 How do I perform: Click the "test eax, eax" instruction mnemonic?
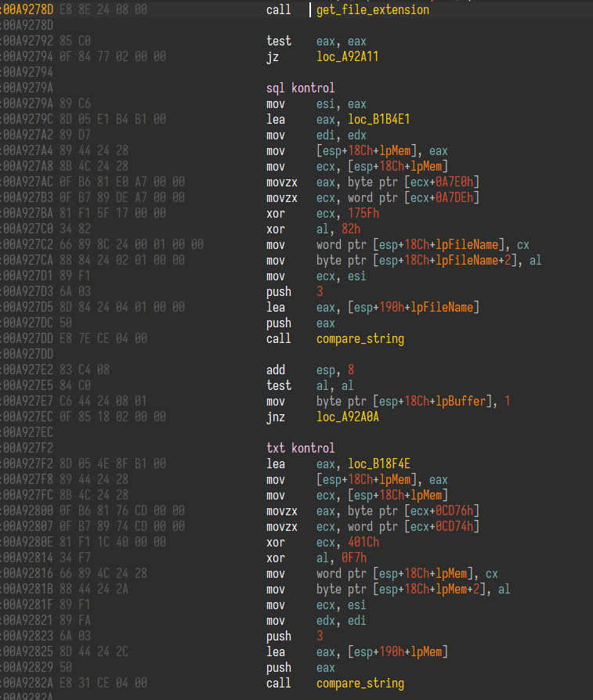point(278,41)
